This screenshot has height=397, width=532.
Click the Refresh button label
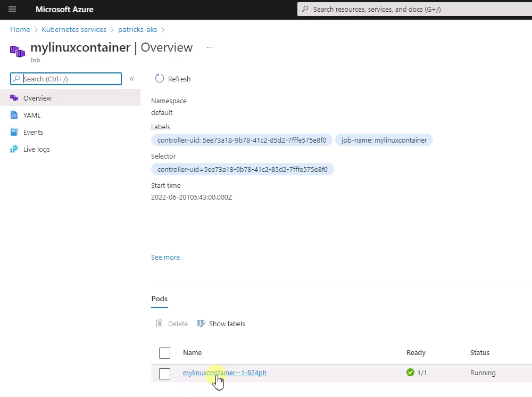tap(179, 79)
